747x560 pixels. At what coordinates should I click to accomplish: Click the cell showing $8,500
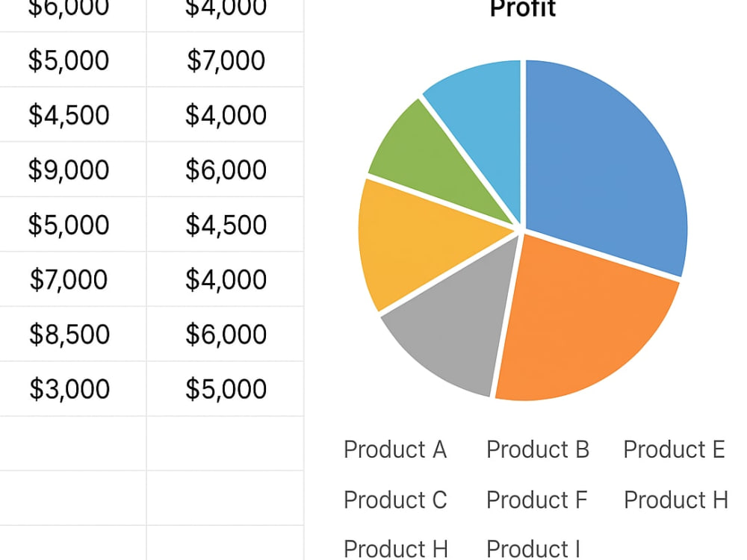pos(73,333)
